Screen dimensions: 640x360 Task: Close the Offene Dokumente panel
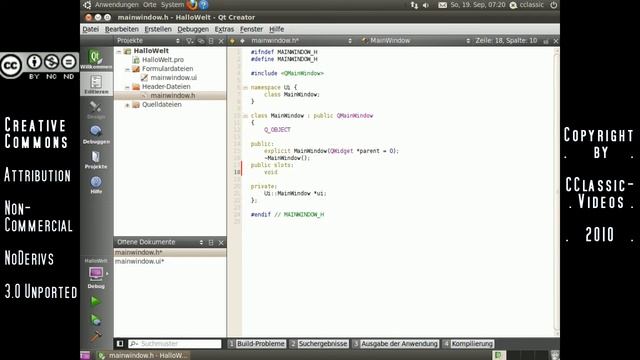tap(221, 242)
